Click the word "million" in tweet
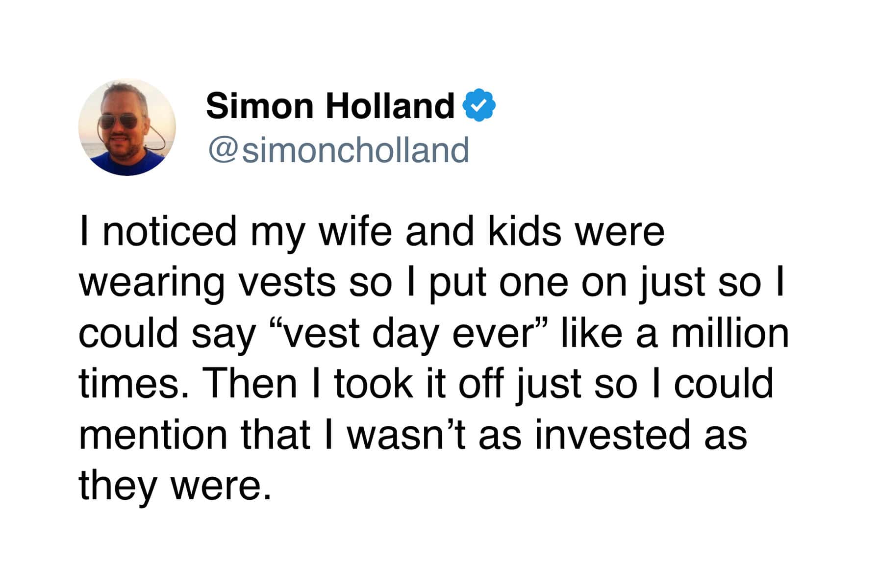 click(x=729, y=334)
